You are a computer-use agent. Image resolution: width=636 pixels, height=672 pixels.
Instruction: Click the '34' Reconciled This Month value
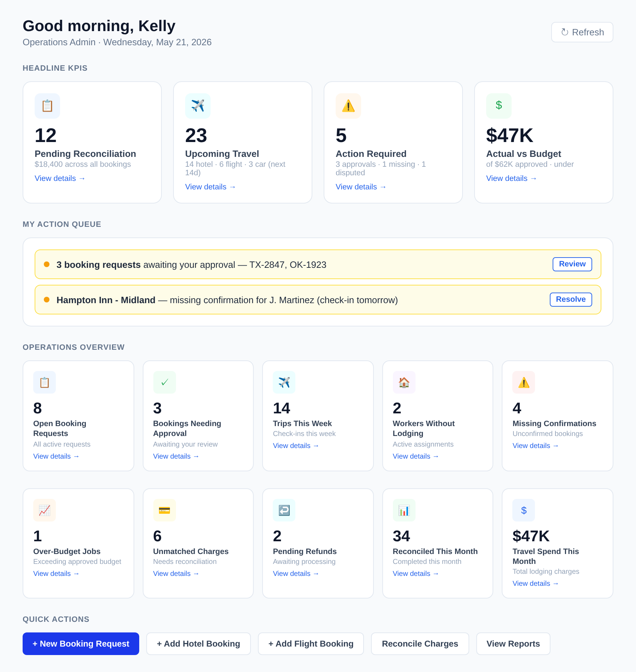click(x=401, y=536)
